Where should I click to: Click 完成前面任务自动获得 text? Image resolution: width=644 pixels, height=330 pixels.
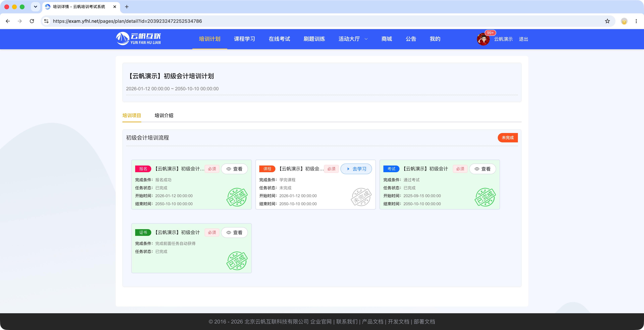(x=175, y=244)
